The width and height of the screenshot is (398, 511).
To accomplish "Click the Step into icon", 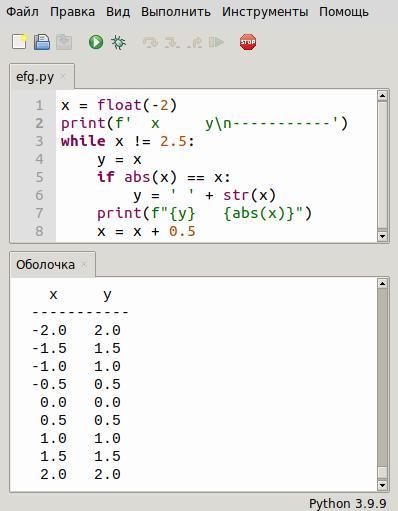I will click(x=172, y=42).
